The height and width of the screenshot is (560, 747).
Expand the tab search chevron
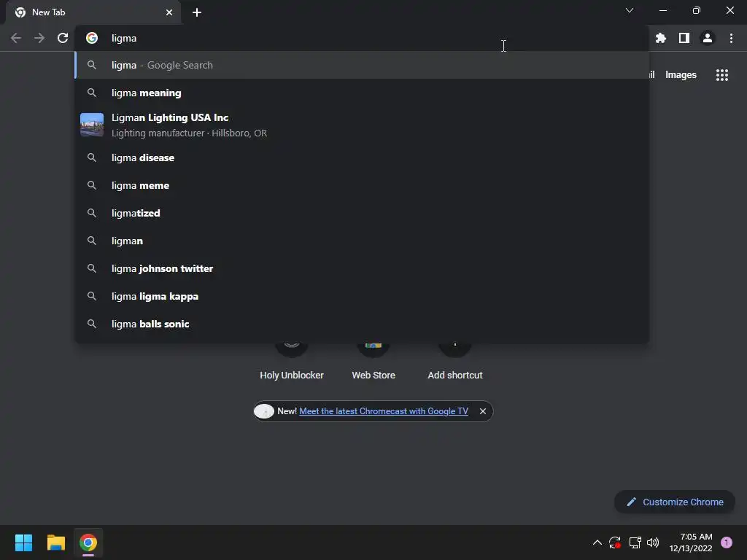point(630,10)
